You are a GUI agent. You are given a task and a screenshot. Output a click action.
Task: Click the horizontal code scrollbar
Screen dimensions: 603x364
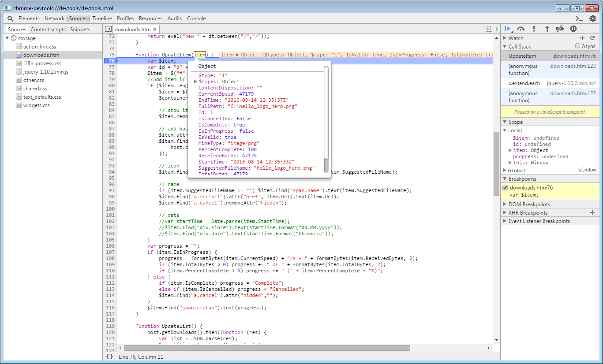pos(267,348)
